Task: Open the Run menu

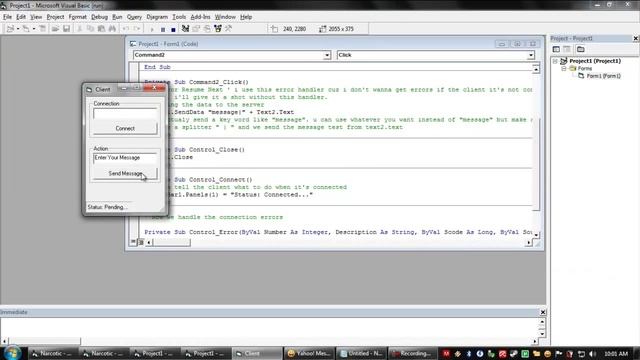Action: [117, 17]
